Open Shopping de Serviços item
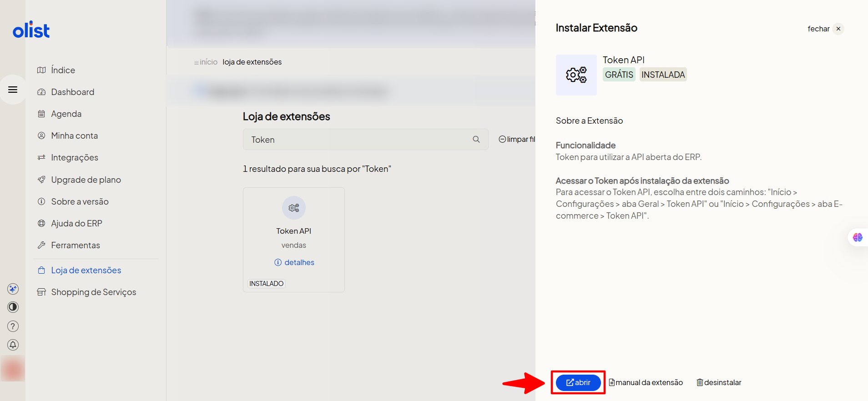This screenshot has height=401, width=868. 94,292
